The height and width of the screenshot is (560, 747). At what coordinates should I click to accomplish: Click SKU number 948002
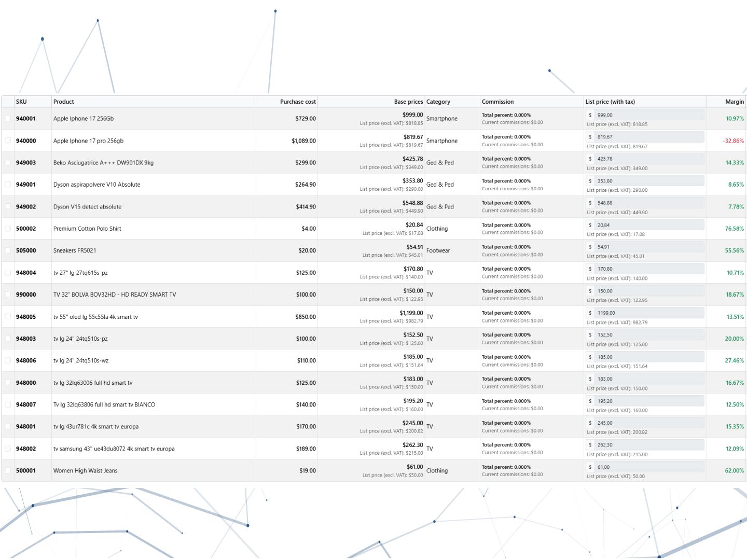click(x=26, y=449)
